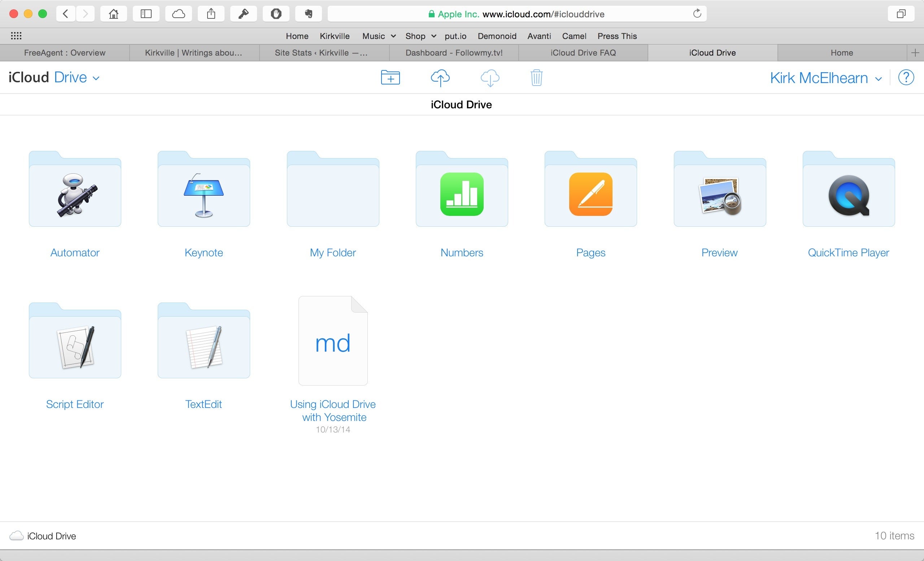This screenshot has height=561, width=924.
Task: Open the Home bookmark
Action: tap(297, 36)
